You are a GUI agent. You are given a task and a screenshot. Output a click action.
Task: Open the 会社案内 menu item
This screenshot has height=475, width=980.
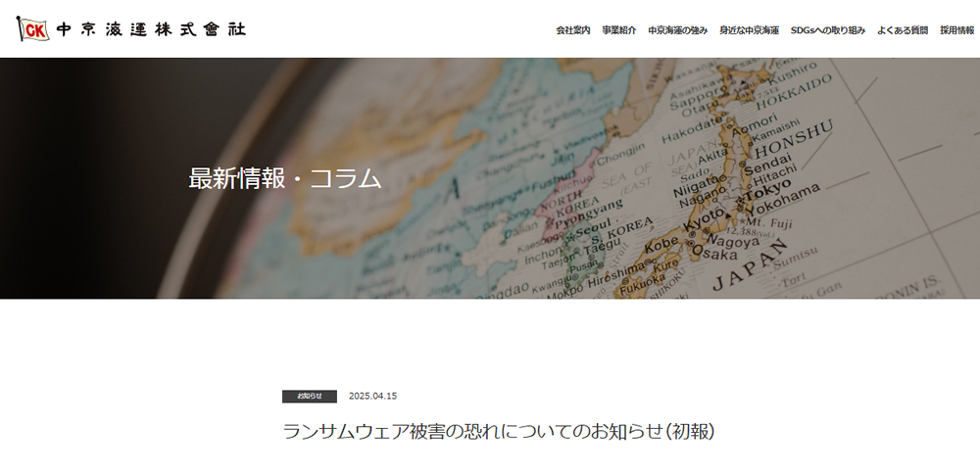573,30
